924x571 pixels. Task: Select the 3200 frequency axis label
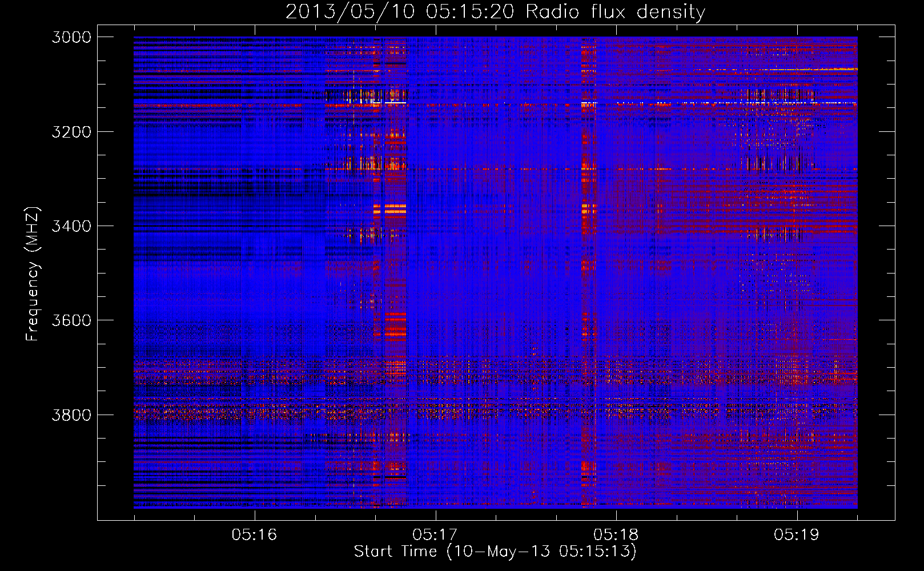(71, 132)
